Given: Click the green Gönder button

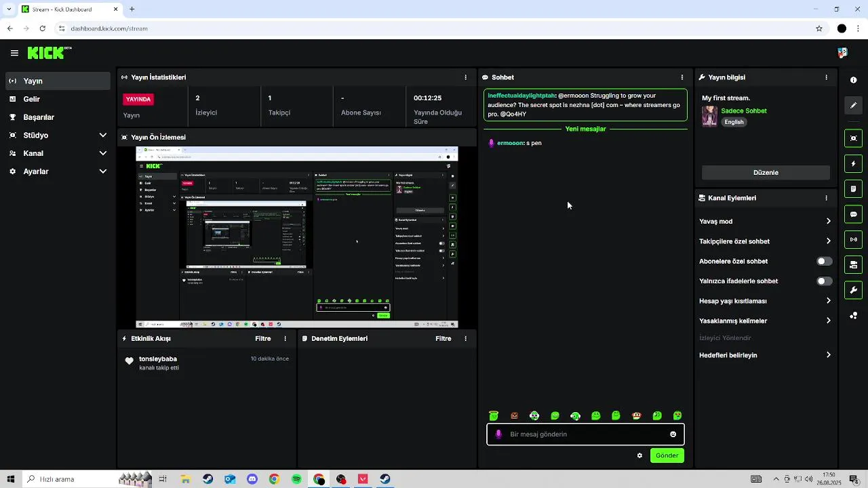Looking at the screenshot, I should coord(667,455).
